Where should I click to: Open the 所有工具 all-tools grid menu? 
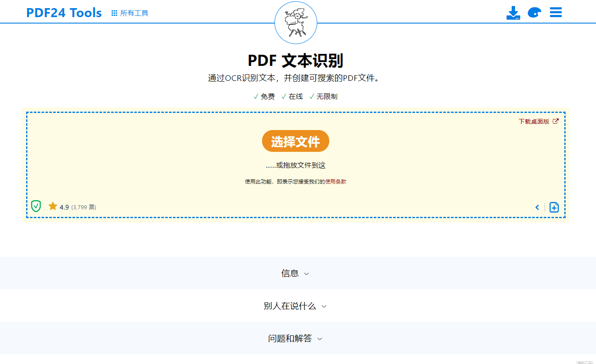(x=130, y=13)
